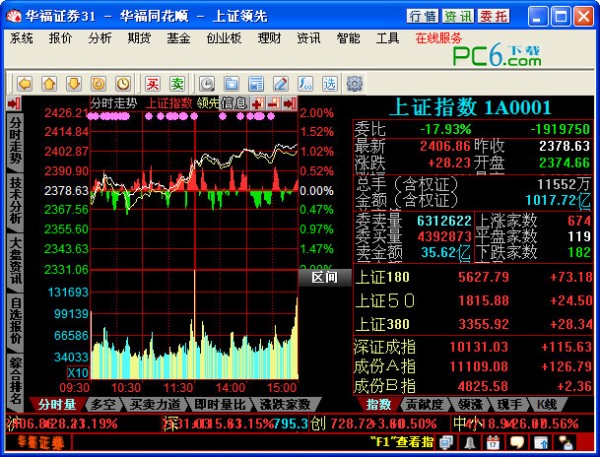Viewport: 600px width, 457px height.
Task: Switch to the 现手 tab
Action: [509, 404]
